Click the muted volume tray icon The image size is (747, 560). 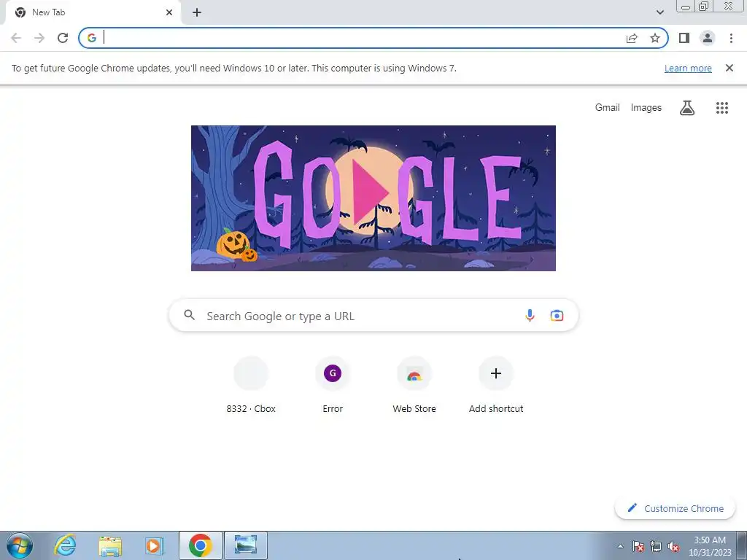tap(673, 546)
